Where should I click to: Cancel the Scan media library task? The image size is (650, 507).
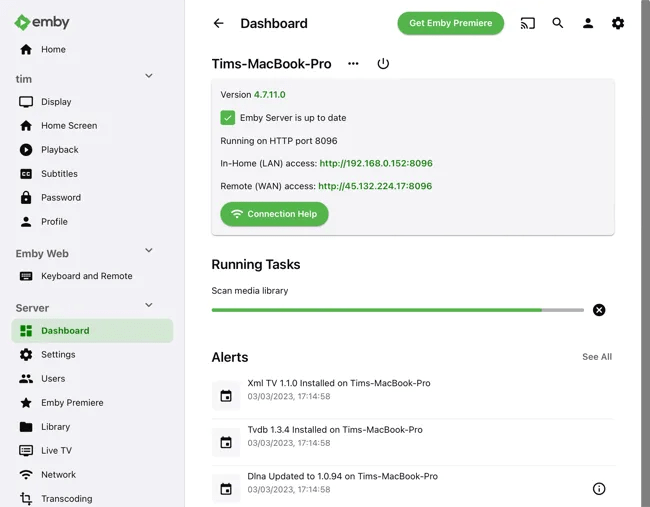click(x=599, y=310)
